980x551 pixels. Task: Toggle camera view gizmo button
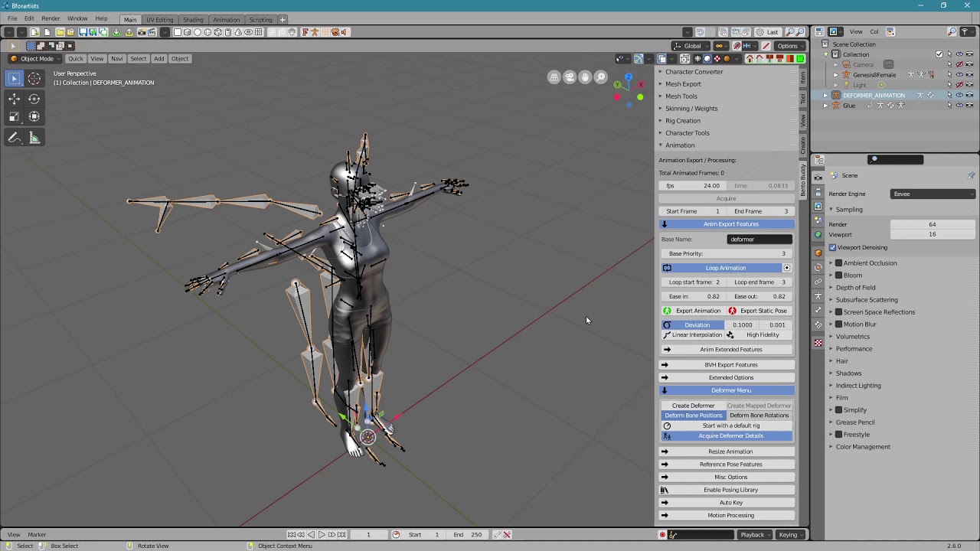tap(570, 77)
